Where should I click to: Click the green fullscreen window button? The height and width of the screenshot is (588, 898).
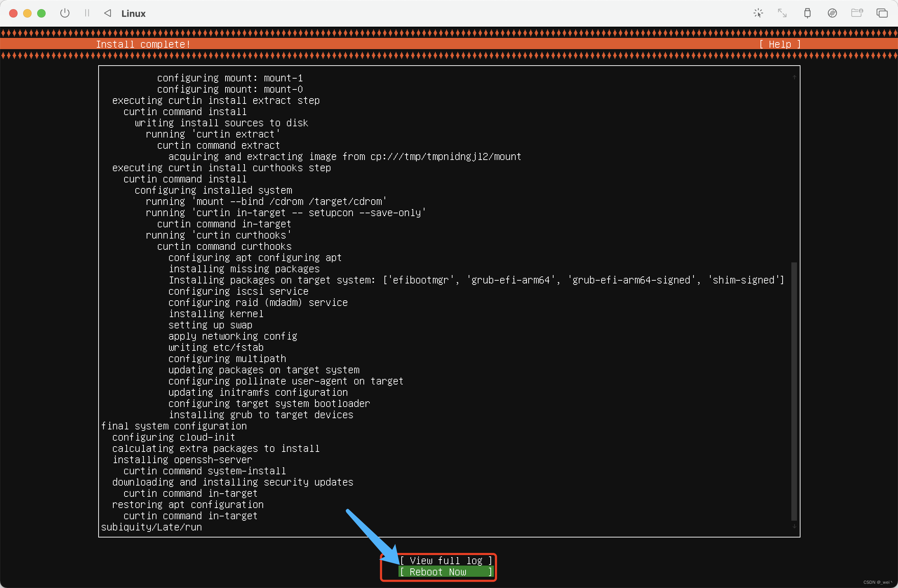pos(41,14)
